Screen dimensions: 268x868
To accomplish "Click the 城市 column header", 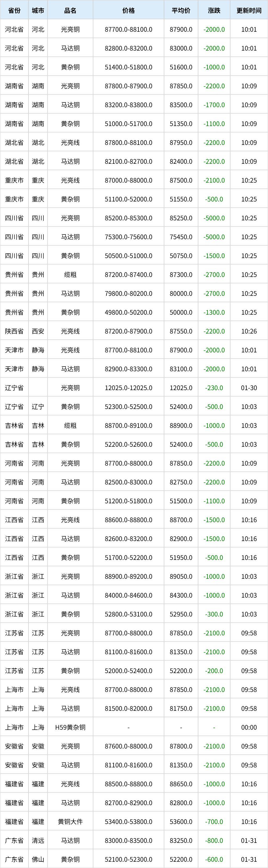I will click(x=38, y=10).
